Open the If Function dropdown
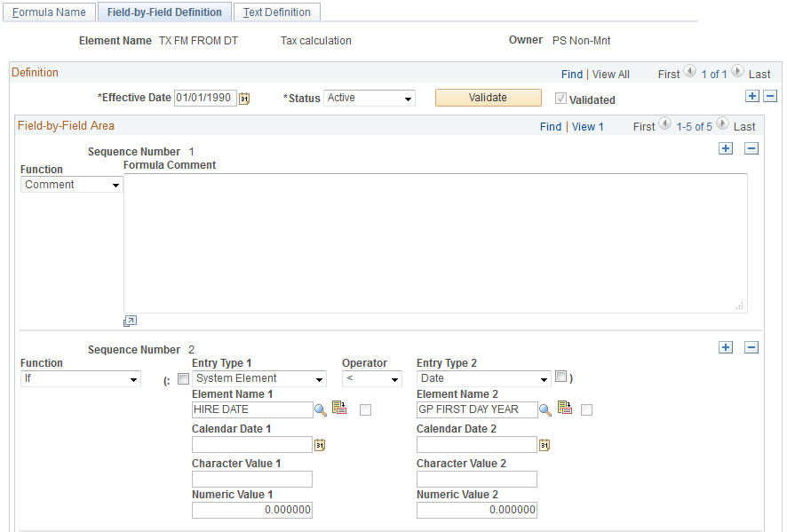787x532 pixels. (81, 378)
